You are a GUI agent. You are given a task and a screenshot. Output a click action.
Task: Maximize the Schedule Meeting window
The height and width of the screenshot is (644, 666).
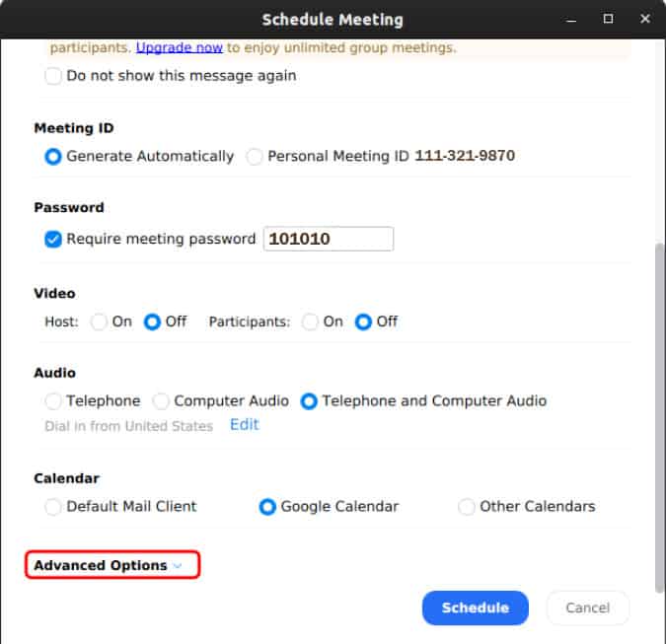click(608, 19)
